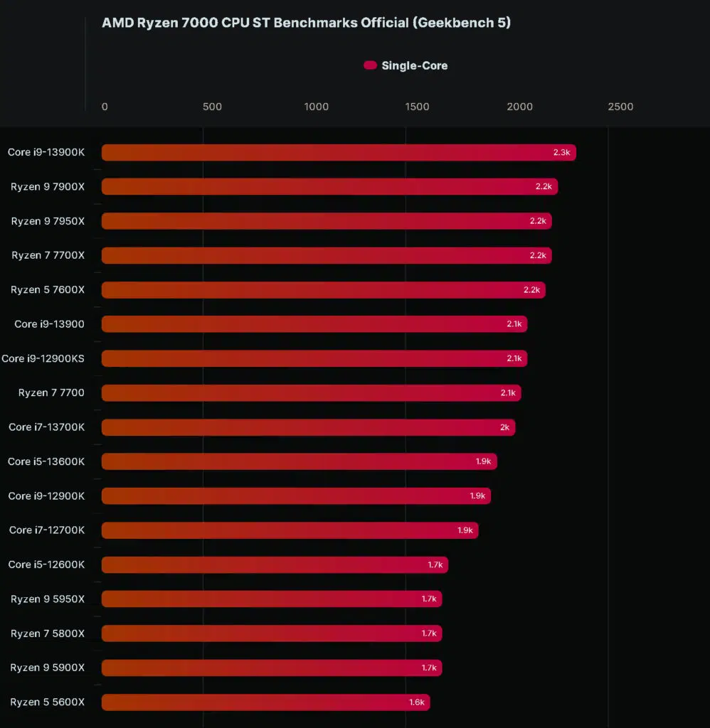Select the Core i9-13900K bar
The height and width of the screenshot is (728, 710).
pos(339,152)
